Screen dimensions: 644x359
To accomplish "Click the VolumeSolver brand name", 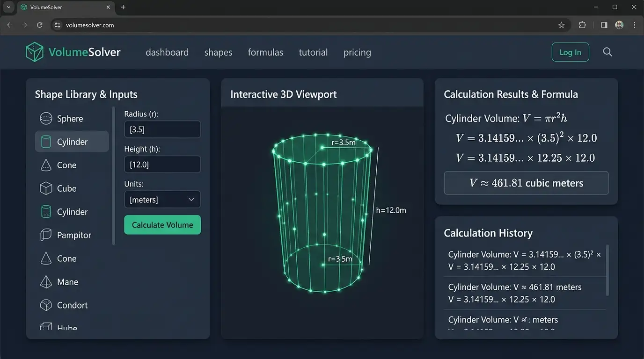I will coord(84,52).
